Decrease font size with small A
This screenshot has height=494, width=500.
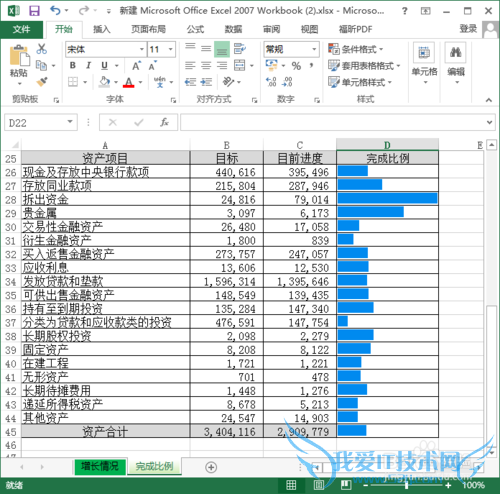(x=153, y=66)
